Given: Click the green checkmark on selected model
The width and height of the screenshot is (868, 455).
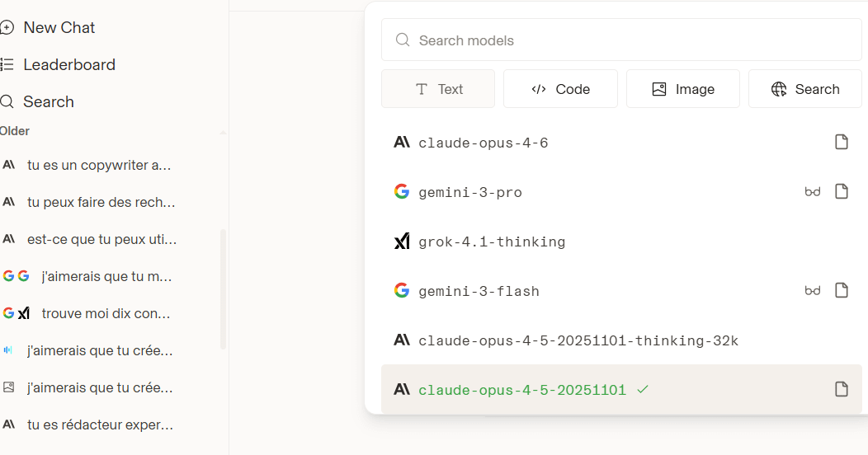Looking at the screenshot, I should click(x=642, y=389).
